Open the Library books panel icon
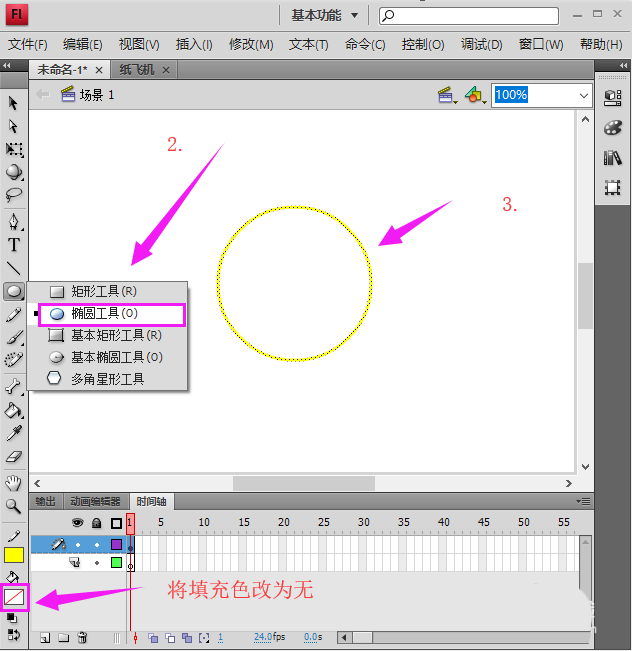632x651 pixels. [x=612, y=158]
